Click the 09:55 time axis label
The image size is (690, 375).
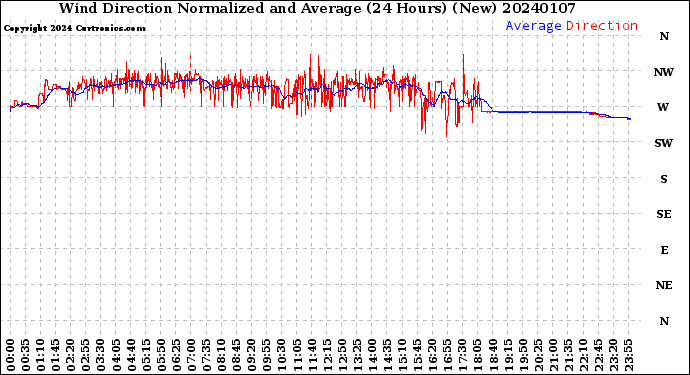[x=267, y=355]
